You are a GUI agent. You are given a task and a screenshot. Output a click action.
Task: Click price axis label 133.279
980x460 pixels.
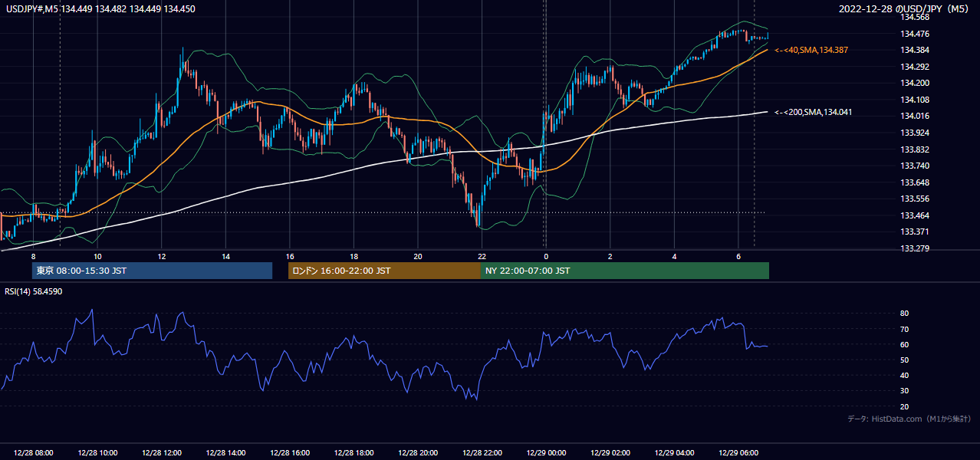pos(916,248)
